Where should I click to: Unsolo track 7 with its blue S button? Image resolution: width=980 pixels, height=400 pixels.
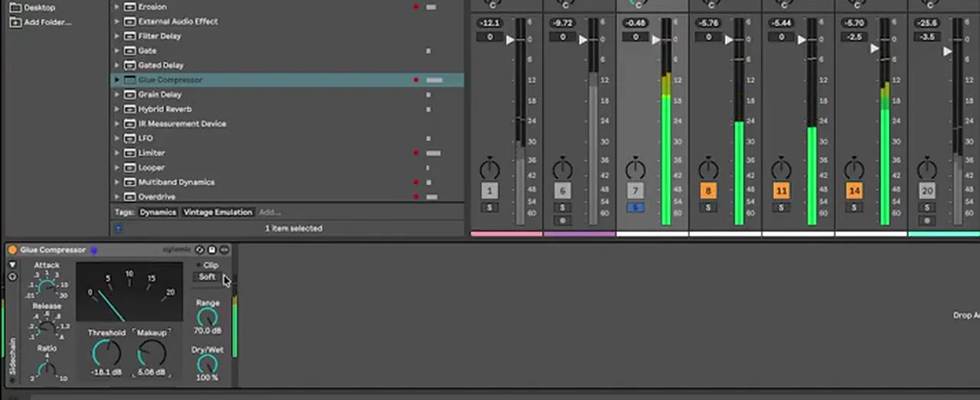pos(635,208)
